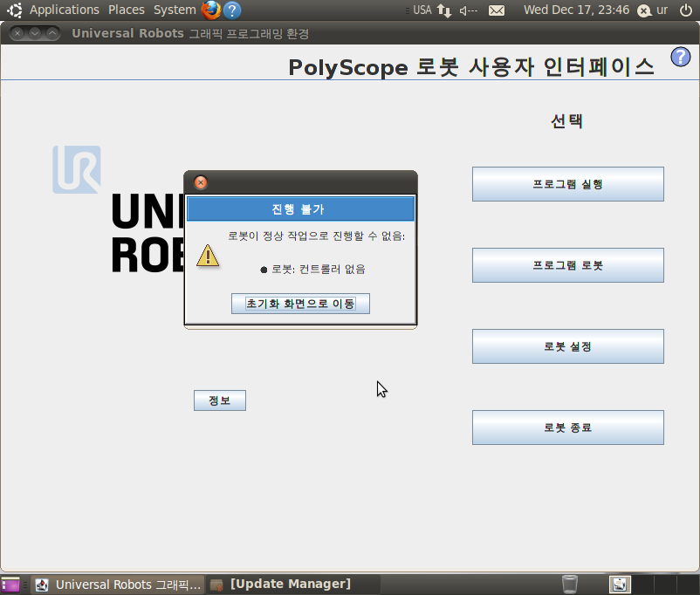Click the 로봇 설정 button
This screenshot has width=700, height=595.
click(x=568, y=346)
